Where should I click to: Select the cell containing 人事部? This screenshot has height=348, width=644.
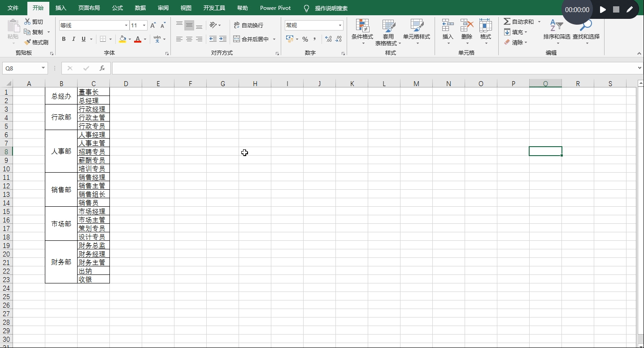click(x=61, y=152)
